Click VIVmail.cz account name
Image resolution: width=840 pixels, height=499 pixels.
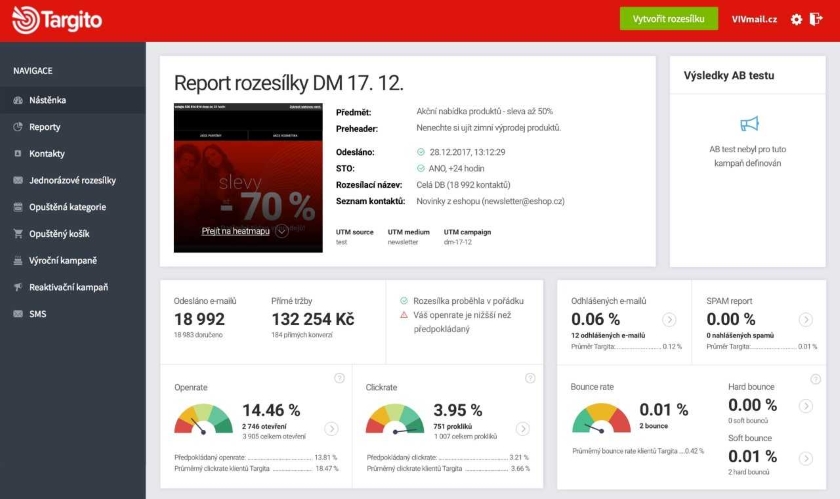754,19
